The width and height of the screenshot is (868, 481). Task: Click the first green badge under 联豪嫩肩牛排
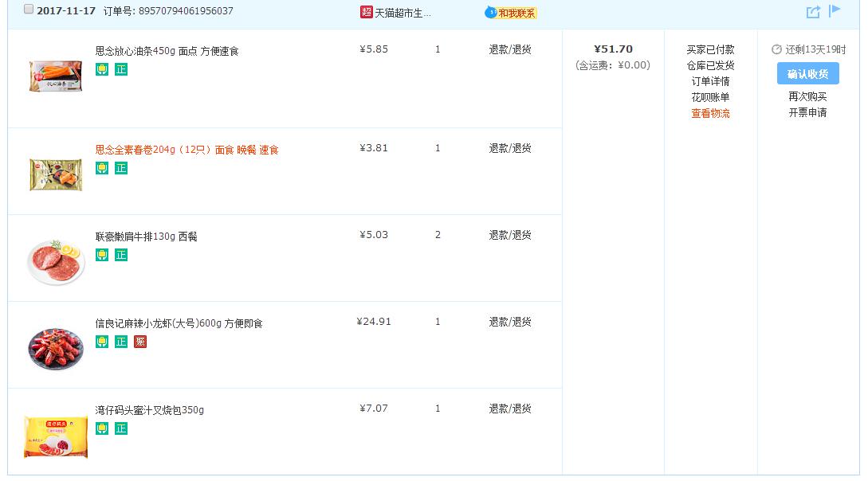click(x=102, y=255)
